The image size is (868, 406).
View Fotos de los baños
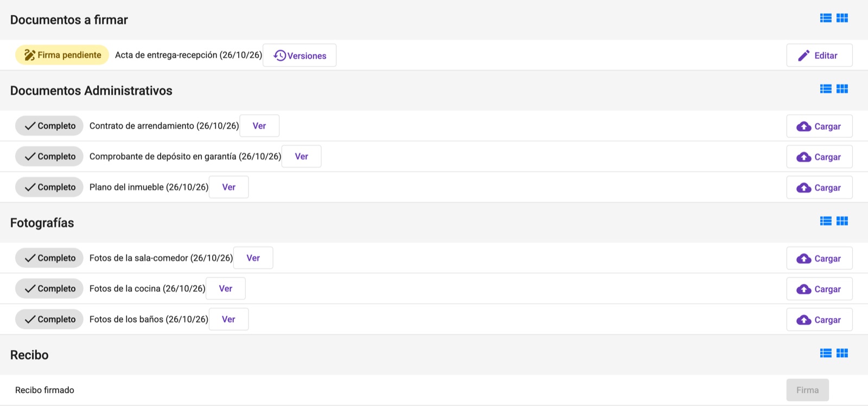click(228, 319)
